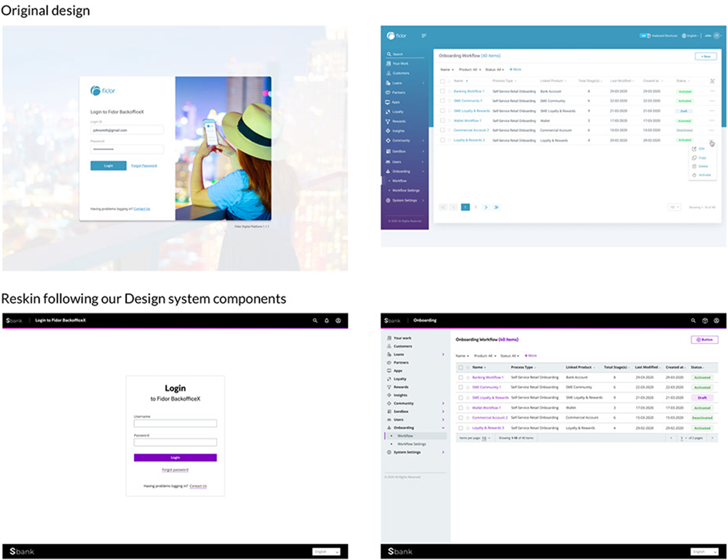Go to last page with the double-arrow in Fidor pagination
The height and width of the screenshot is (560, 728).
(x=496, y=207)
